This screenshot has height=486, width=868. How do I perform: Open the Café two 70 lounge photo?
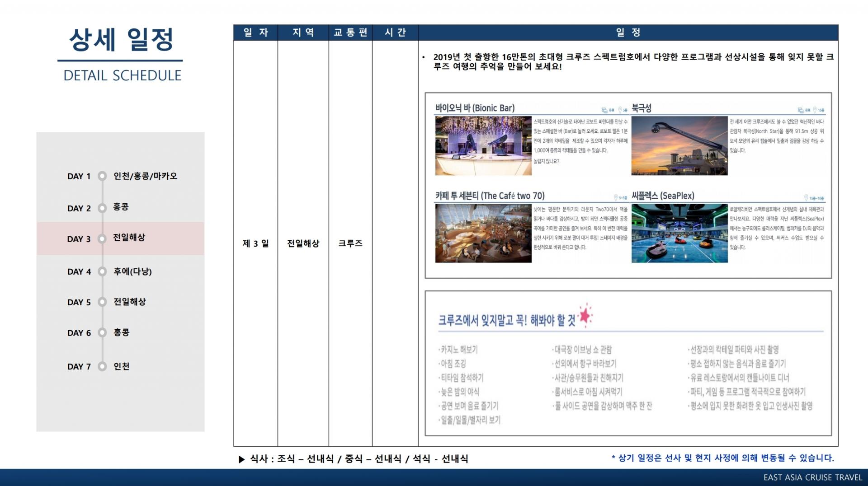click(x=483, y=233)
